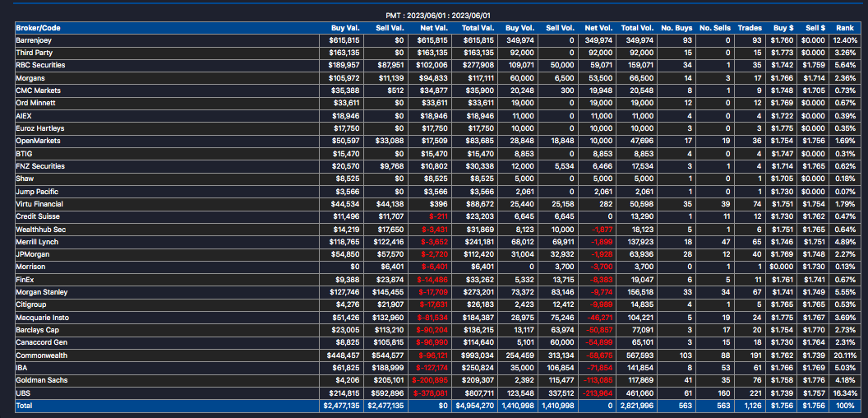Select the RBC Securities broker name
The height and width of the screenshot is (418, 868).
(40, 65)
